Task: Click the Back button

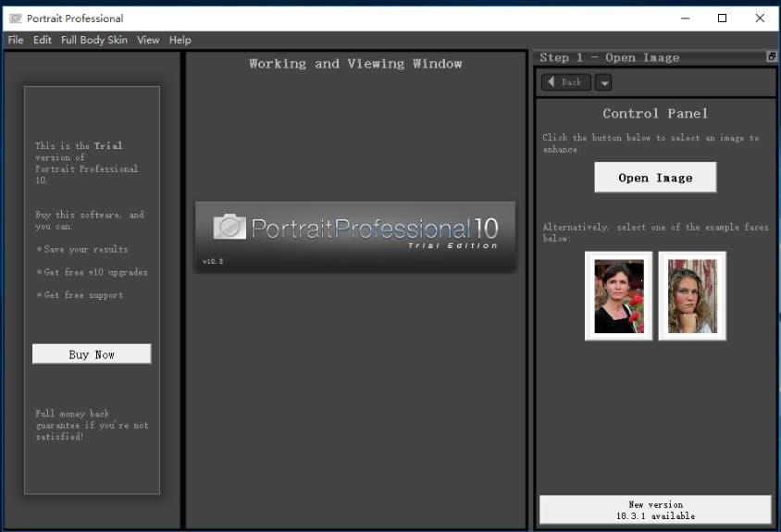Action: pyautogui.click(x=565, y=82)
